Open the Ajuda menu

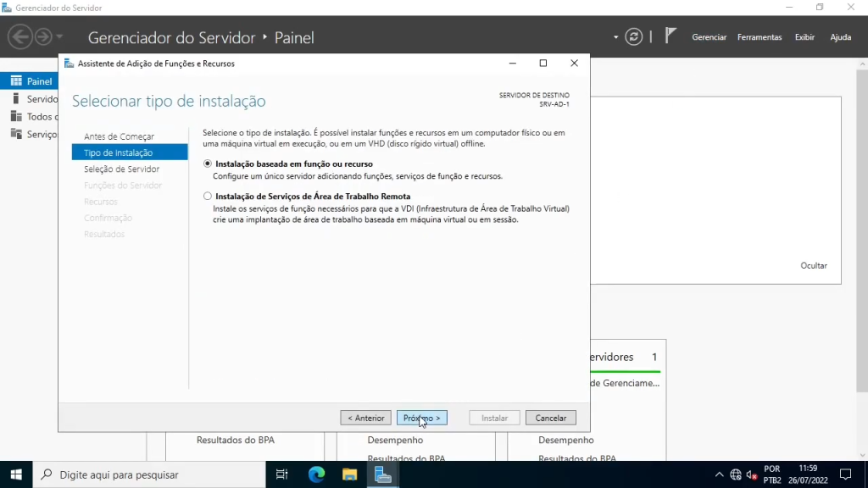pos(840,37)
